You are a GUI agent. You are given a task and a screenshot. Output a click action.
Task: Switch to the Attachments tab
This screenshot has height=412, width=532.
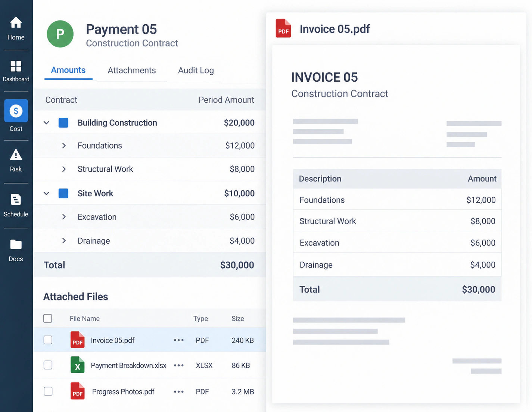(x=132, y=70)
